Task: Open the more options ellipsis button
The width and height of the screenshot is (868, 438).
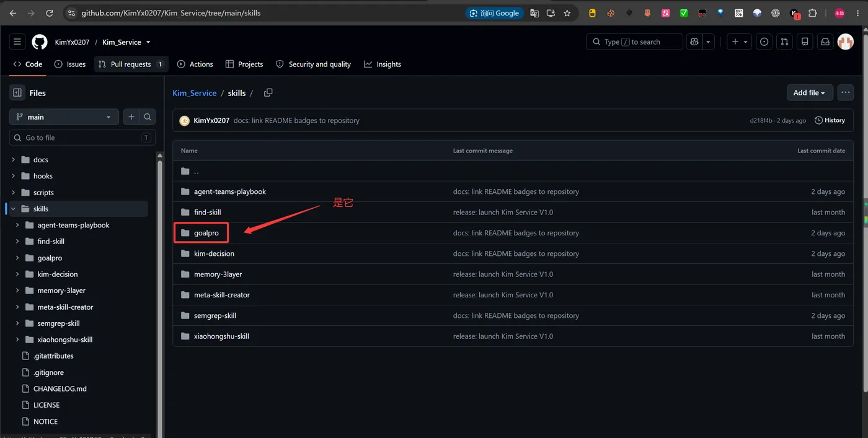Action: (846, 92)
